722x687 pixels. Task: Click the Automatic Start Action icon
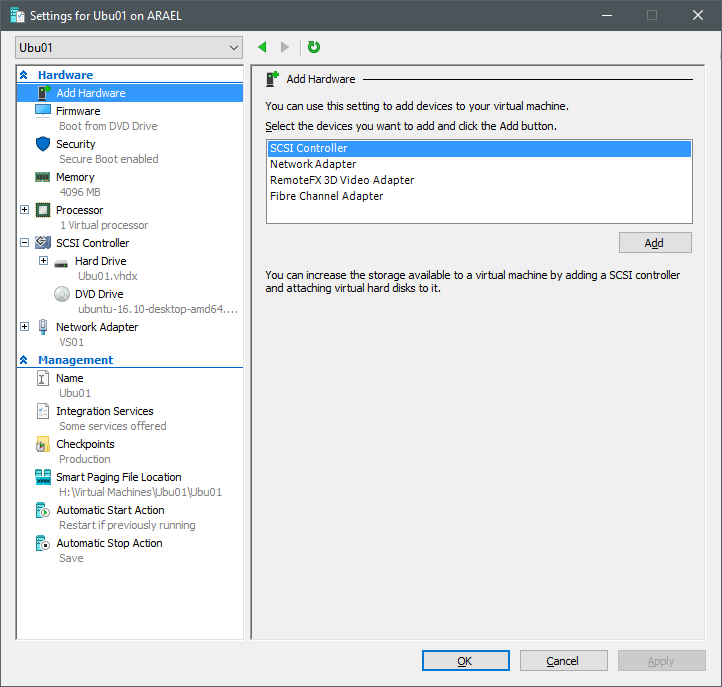coord(42,510)
